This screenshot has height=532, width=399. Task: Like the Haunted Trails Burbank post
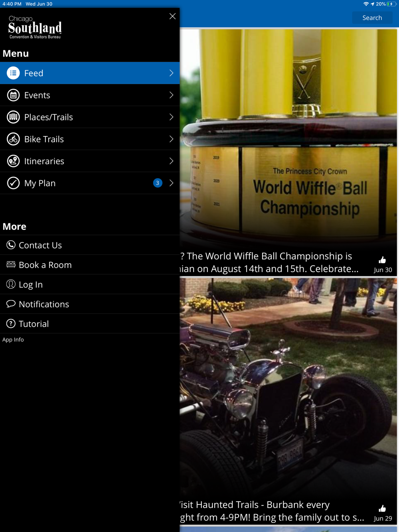(x=382, y=508)
